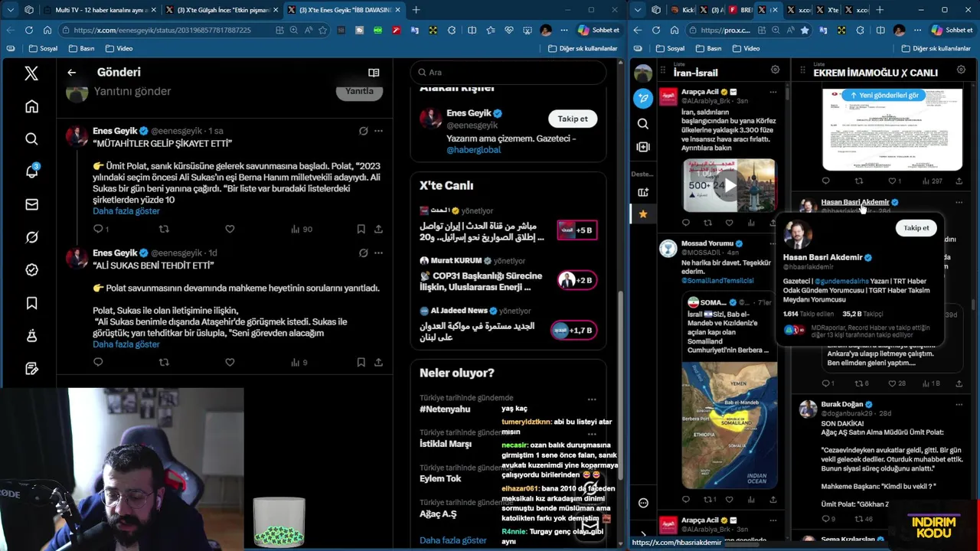Open @haberglobal link in Enes Geyik bio

pos(473,149)
